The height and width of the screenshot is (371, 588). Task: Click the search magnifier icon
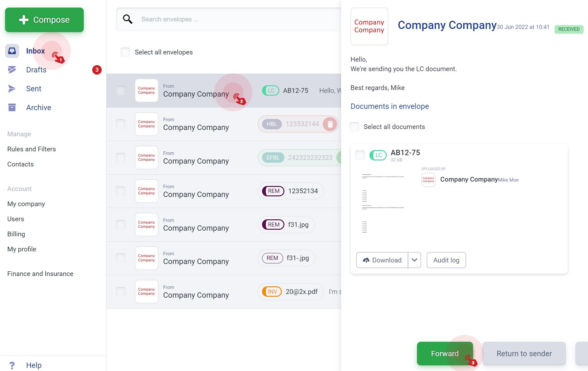coord(128,19)
